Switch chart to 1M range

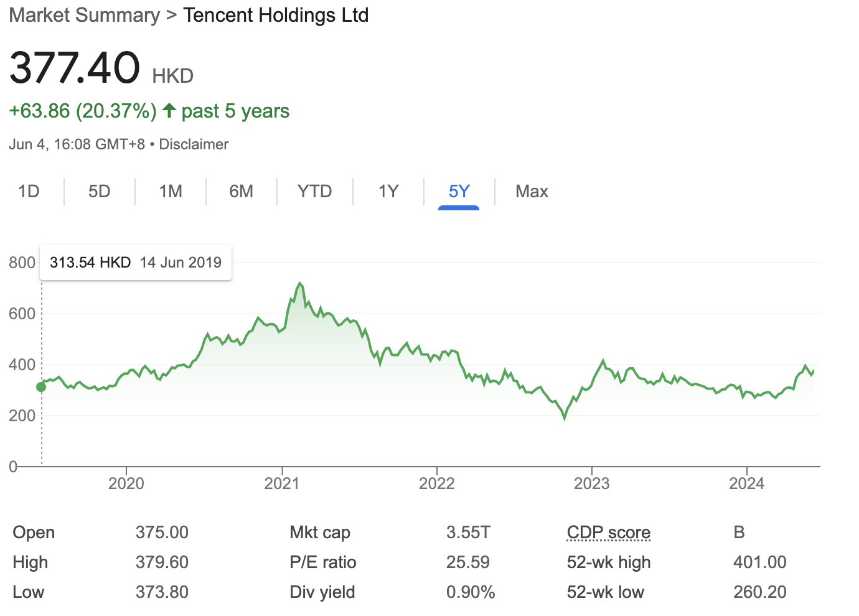coord(171,191)
